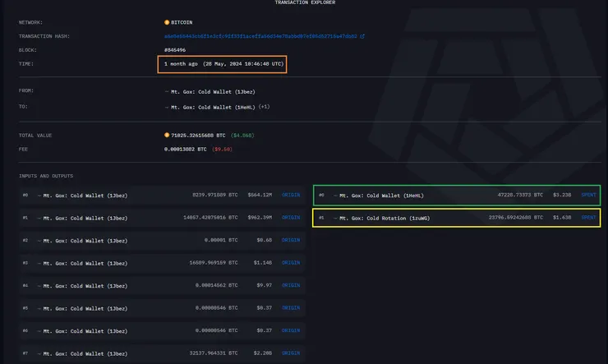Click the USD value $2.20B
608x364 pixels.
(x=263, y=353)
